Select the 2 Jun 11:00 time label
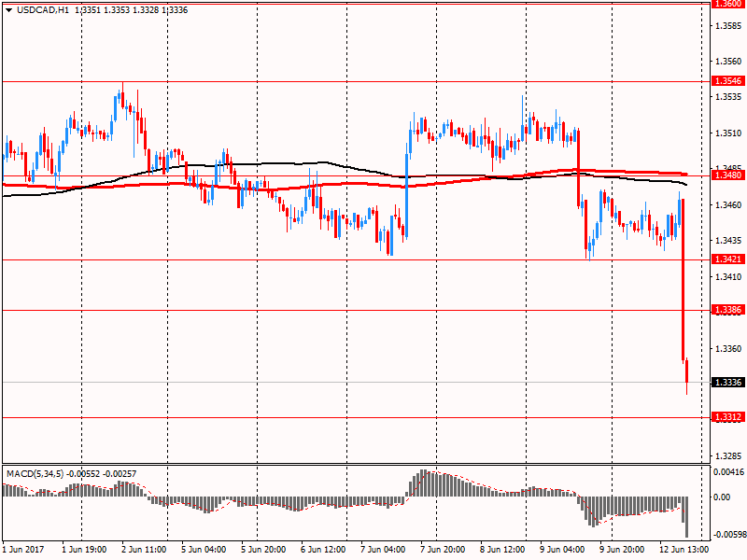Image resolution: width=747 pixels, height=560 pixels. (x=144, y=550)
